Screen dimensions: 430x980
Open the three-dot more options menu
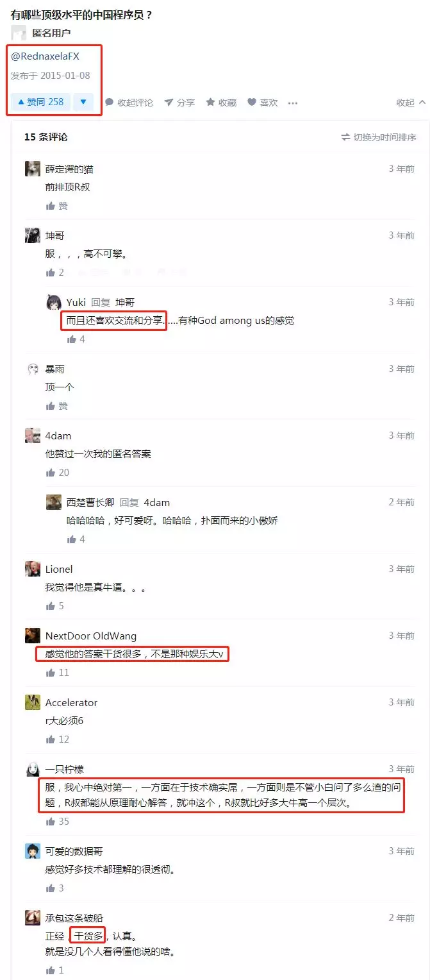[293, 103]
